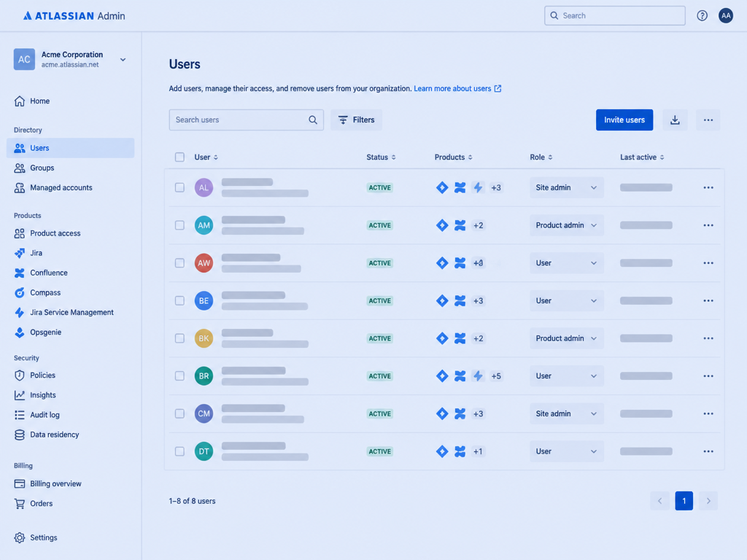
Task: Follow the Learn more about users link
Action: 452,88
